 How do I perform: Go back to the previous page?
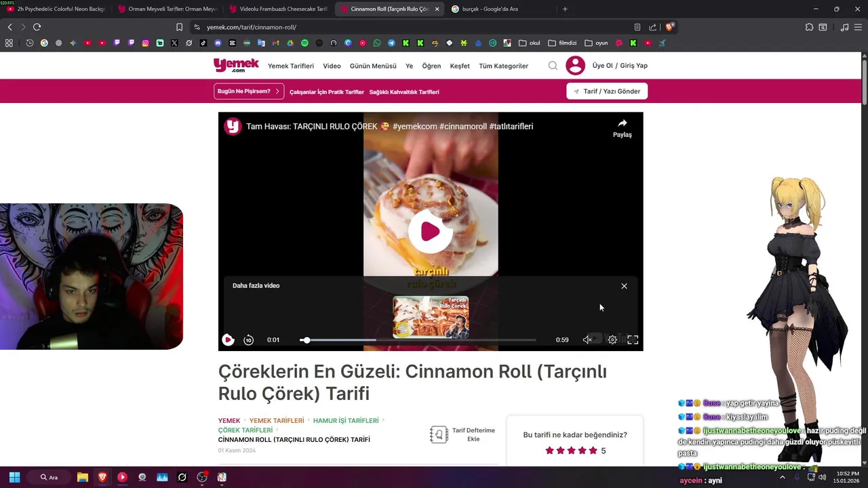click(x=9, y=27)
